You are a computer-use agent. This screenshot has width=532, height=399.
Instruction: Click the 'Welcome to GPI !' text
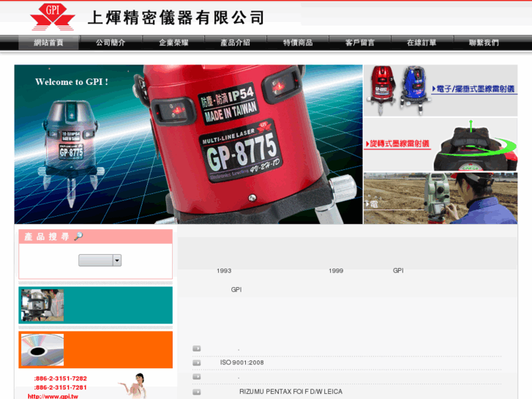pyautogui.click(x=72, y=82)
